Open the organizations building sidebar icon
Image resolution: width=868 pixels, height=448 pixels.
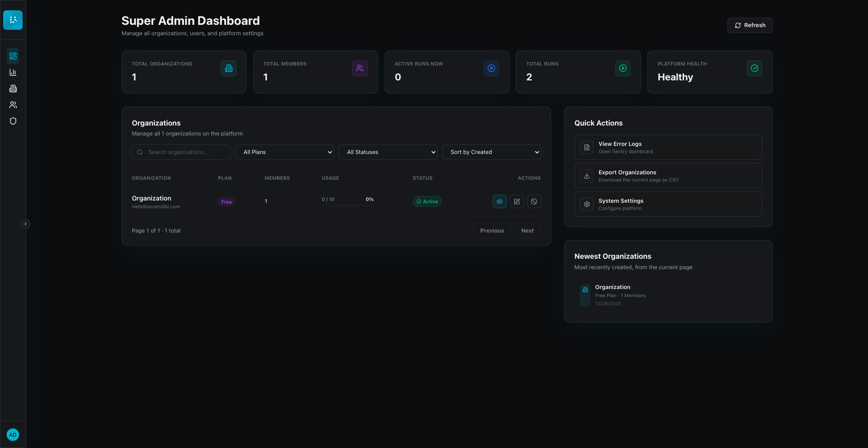click(13, 89)
